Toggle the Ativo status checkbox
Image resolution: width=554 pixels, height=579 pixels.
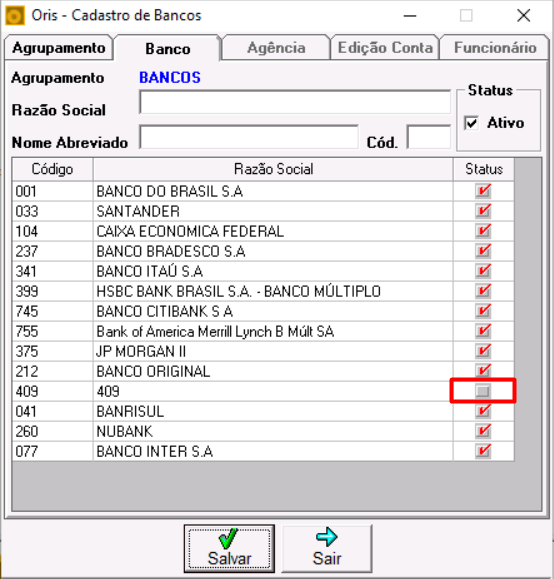(471, 123)
